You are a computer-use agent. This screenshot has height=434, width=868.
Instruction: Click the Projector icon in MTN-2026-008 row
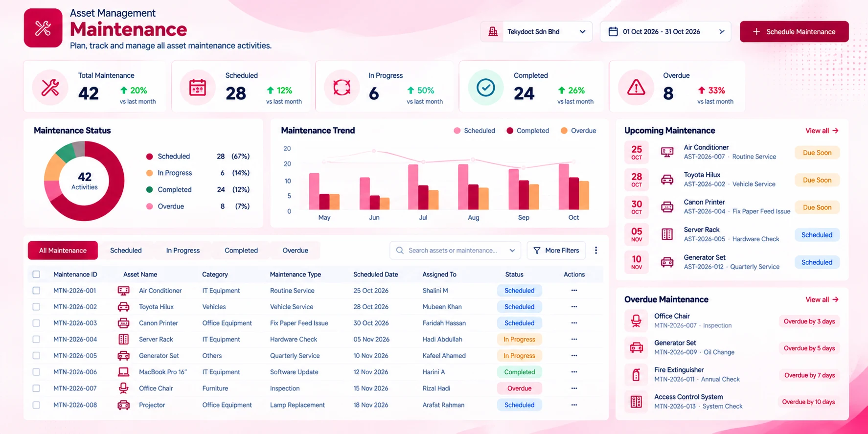click(x=123, y=405)
